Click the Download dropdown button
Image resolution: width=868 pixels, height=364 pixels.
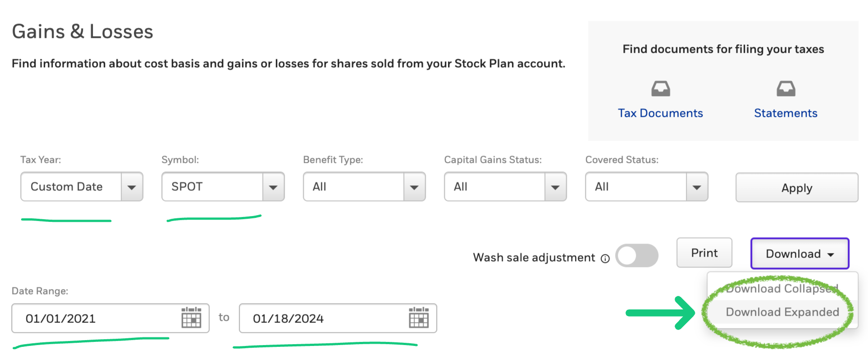point(799,253)
